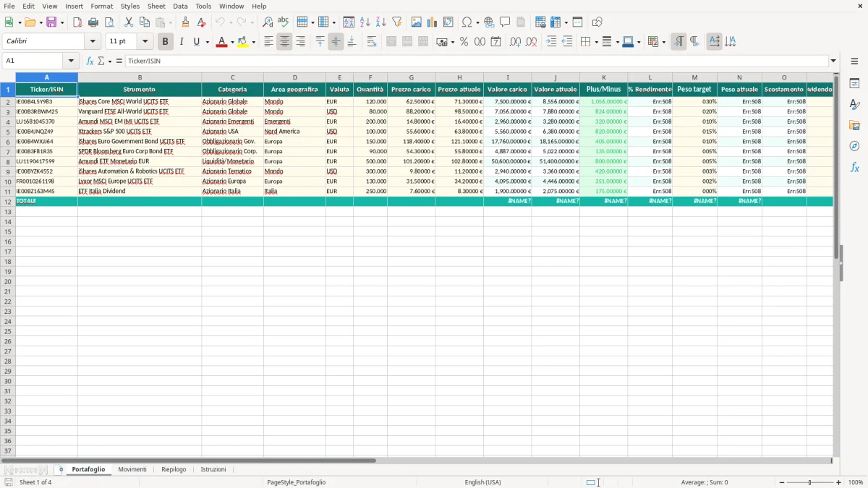Toggle Center Horizontally alignment
The height and width of the screenshot is (488, 868).
284,42
